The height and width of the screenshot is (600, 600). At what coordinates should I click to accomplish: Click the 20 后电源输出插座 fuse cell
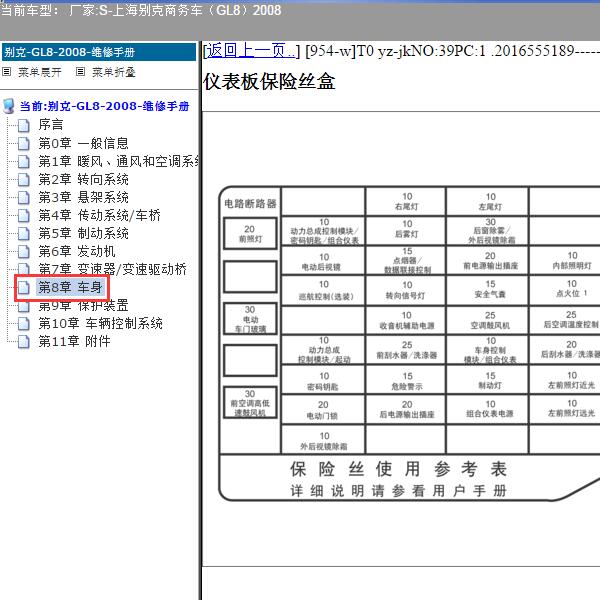point(406,409)
